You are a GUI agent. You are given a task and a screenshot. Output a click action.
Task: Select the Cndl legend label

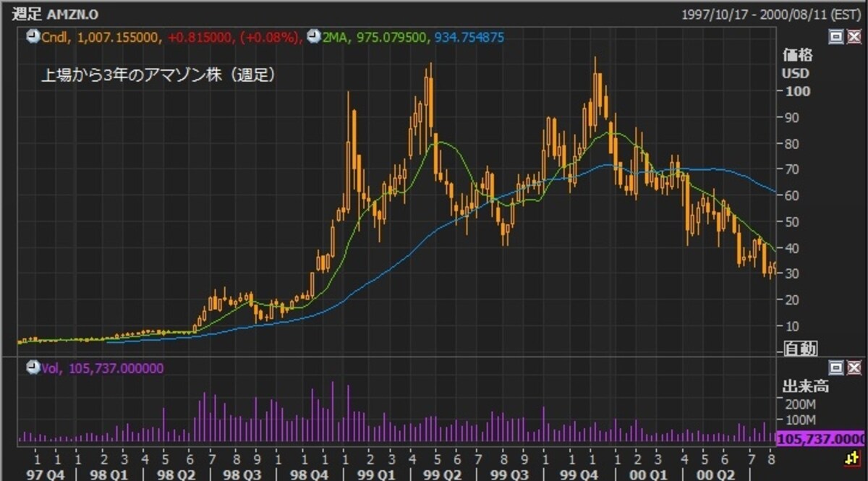[54, 37]
